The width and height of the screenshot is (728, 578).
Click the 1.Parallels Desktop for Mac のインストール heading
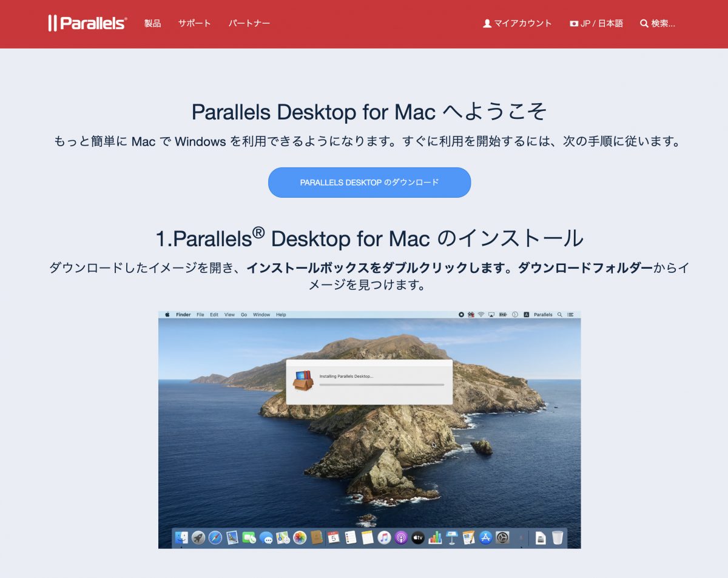tap(369, 238)
